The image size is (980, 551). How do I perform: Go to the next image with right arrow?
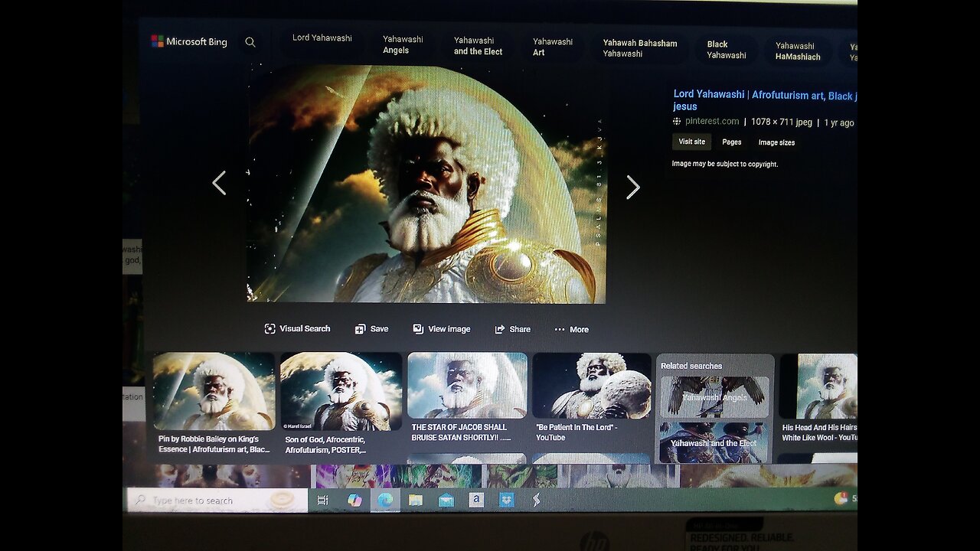tap(632, 187)
